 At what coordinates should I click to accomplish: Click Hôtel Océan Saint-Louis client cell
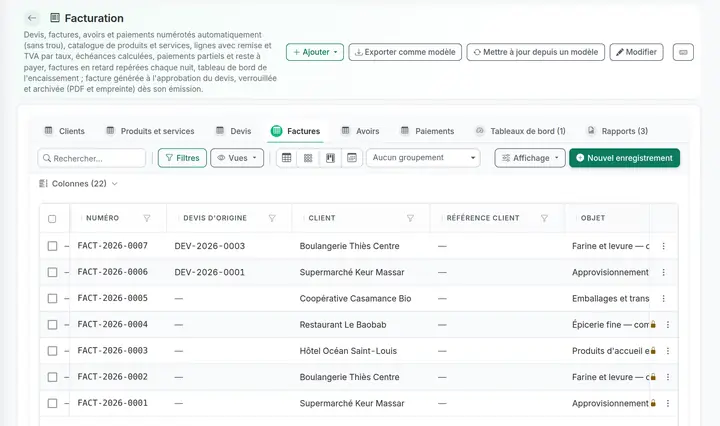pos(348,351)
